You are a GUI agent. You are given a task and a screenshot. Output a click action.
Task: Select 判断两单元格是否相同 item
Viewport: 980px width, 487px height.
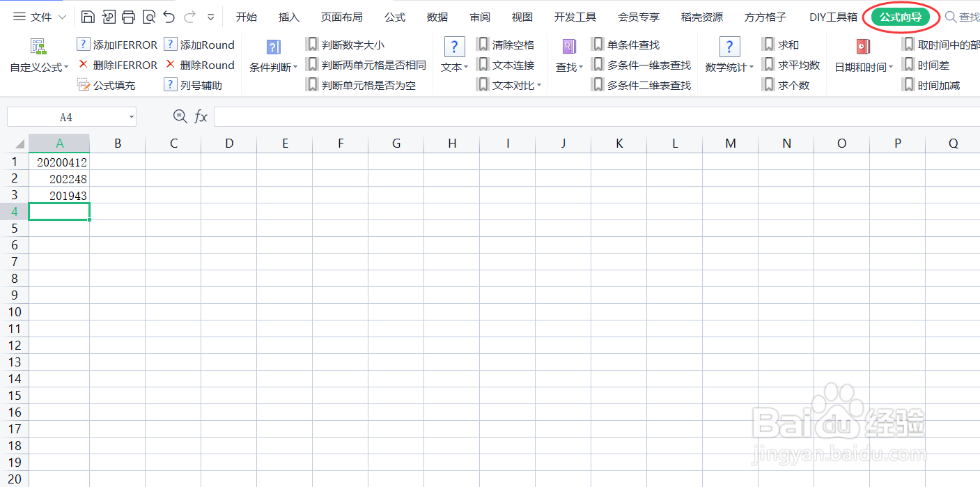tap(366, 65)
